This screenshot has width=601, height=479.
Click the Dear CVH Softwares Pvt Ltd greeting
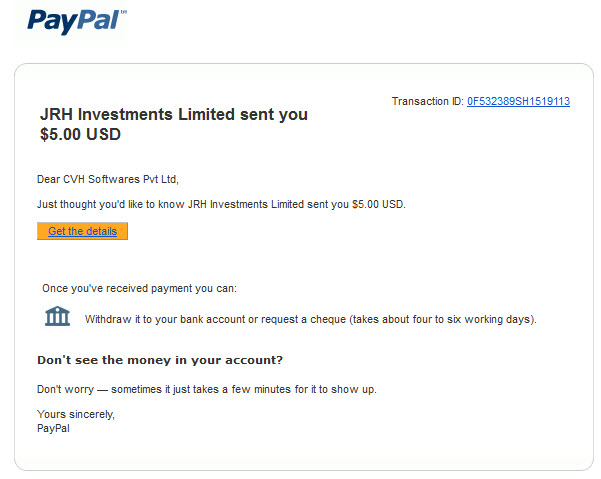[x=108, y=179]
